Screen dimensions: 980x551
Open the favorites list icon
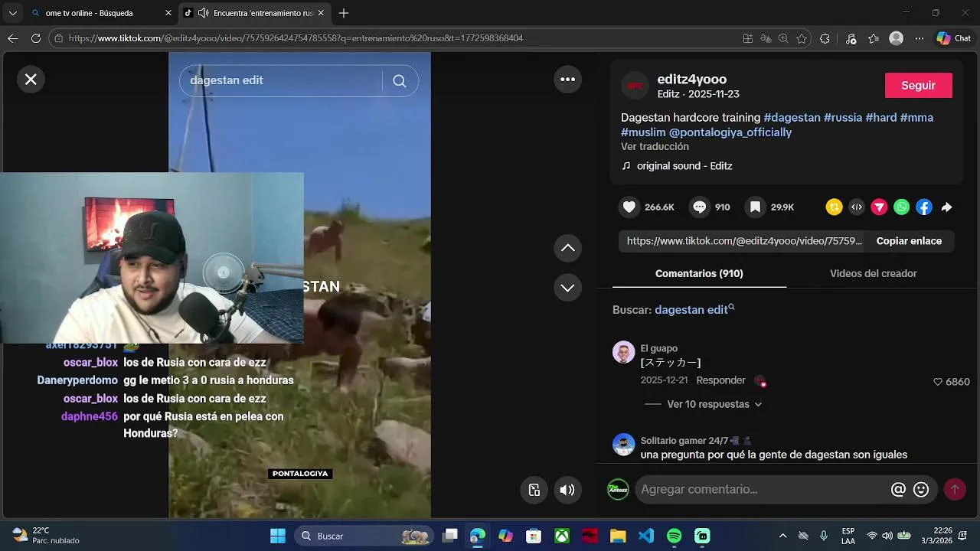[x=874, y=38]
